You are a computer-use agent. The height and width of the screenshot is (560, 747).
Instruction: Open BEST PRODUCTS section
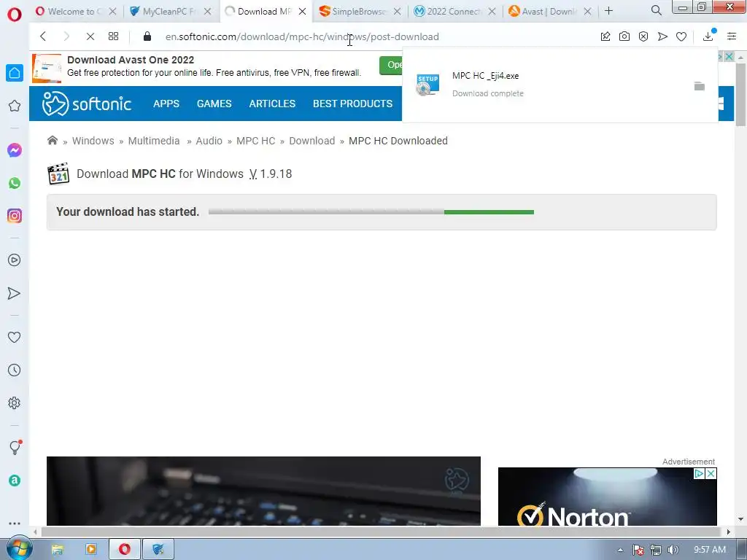click(352, 104)
